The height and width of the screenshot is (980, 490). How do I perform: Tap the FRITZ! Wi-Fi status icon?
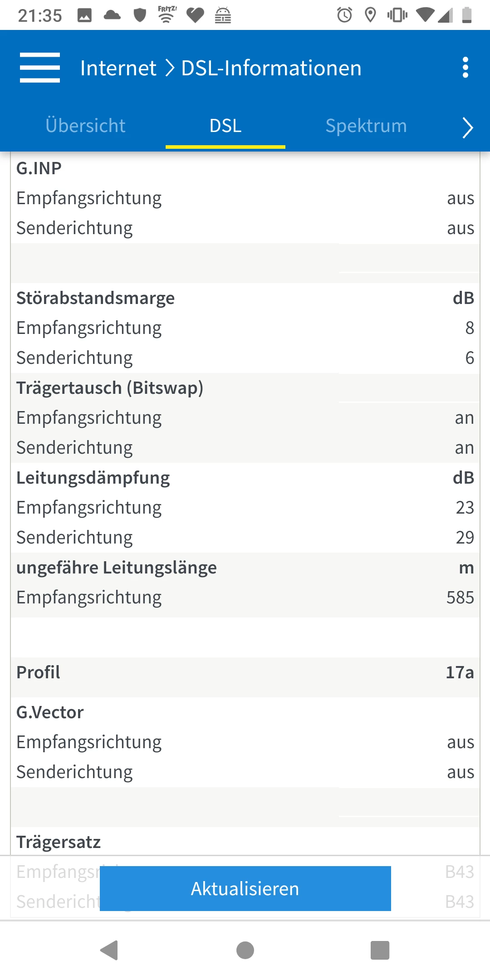pyautogui.click(x=167, y=15)
